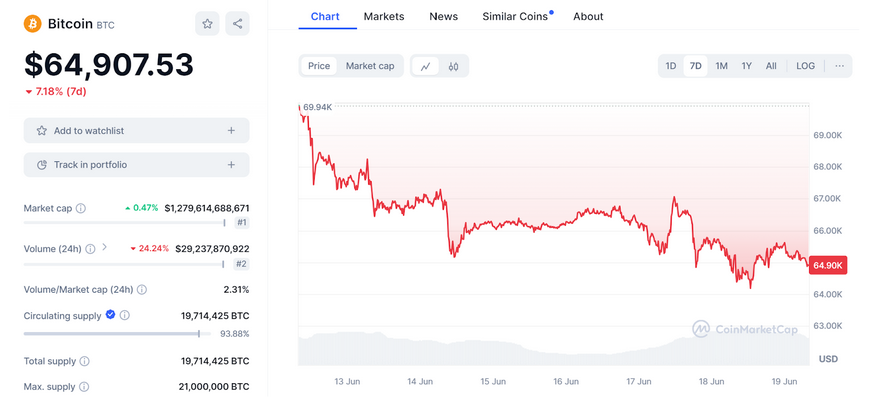This screenshot has height=416, width=878.
Task: Click the 21,000,000 BTC max supply value
Action: (215, 387)
